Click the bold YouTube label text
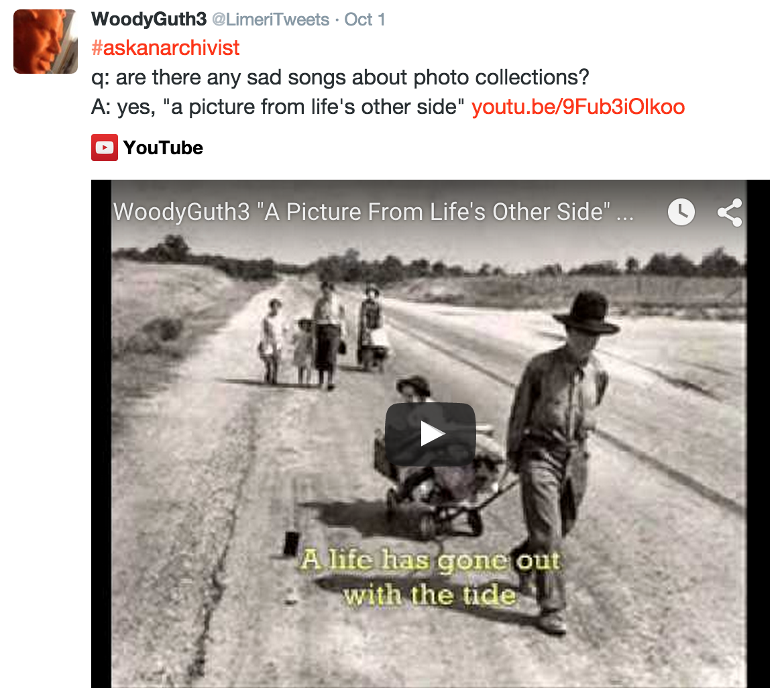 (x=163, y=148)
